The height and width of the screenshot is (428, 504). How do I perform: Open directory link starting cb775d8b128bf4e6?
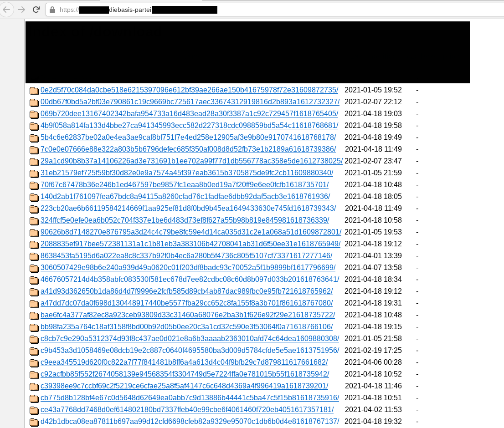[190, 398]
